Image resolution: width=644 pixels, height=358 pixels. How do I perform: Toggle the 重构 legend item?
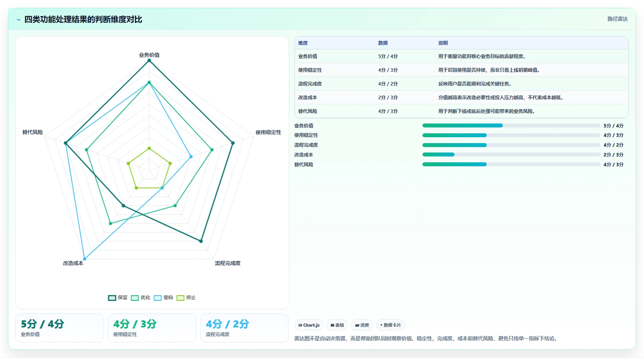pyautogui.click(x=163, y=298)
